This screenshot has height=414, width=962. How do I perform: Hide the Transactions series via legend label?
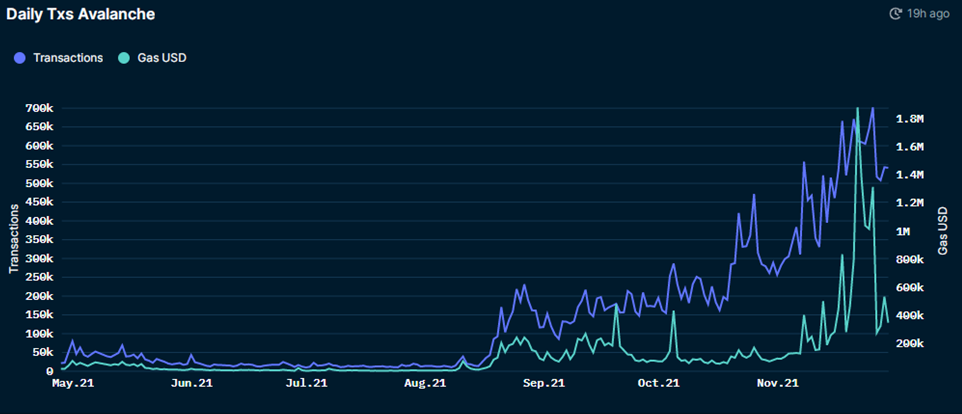click(68, 58)
